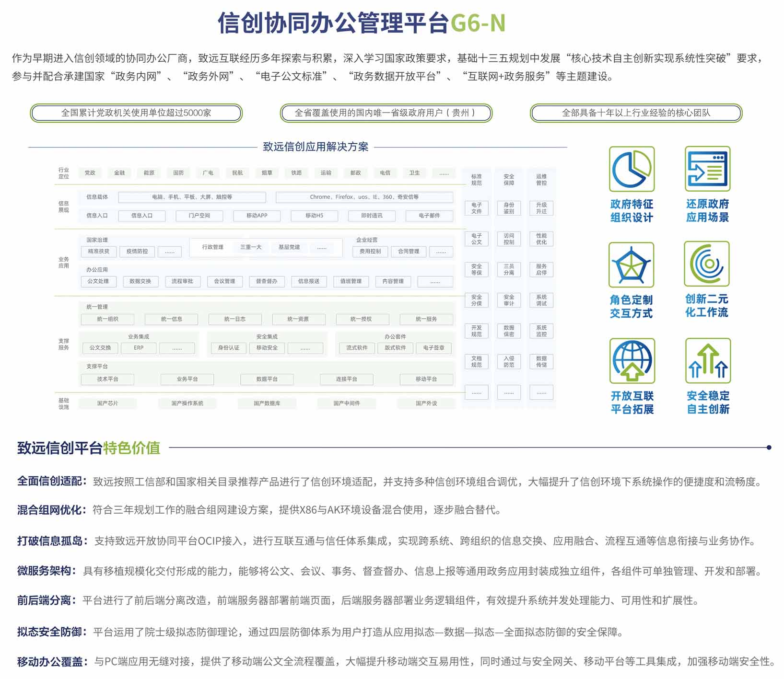Click the ERP box
Viewport: 784px width, 679px height.
click(x=139, y=348)
